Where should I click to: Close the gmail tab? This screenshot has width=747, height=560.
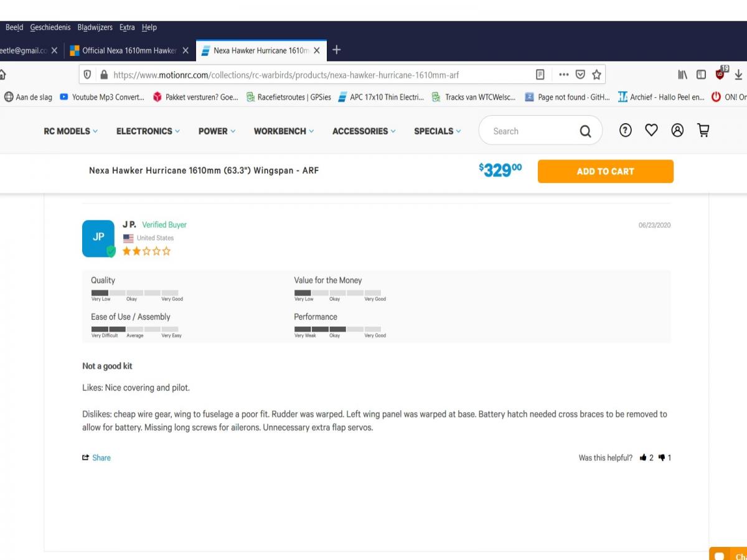[54, 50]
